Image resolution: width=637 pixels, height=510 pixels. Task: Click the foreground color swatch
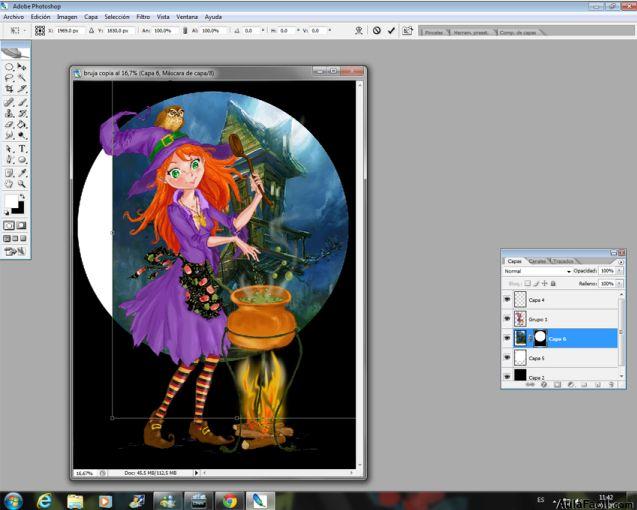click(x=11, y=201)
